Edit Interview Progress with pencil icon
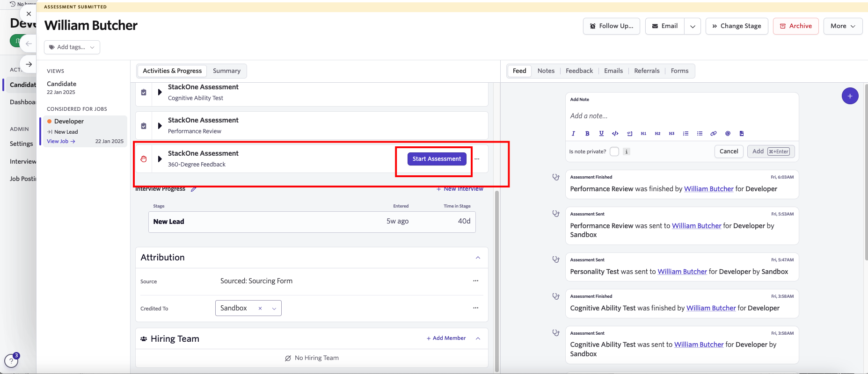 194,189
